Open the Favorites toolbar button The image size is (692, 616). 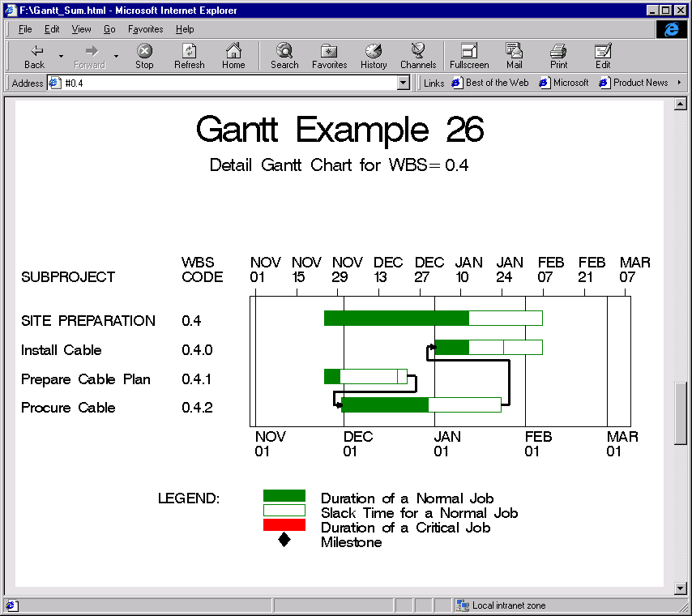click(329, 56)
